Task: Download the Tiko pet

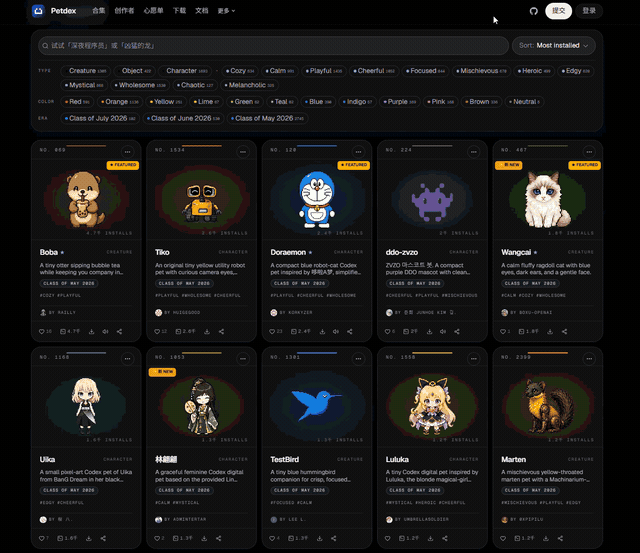Action: 207,331
